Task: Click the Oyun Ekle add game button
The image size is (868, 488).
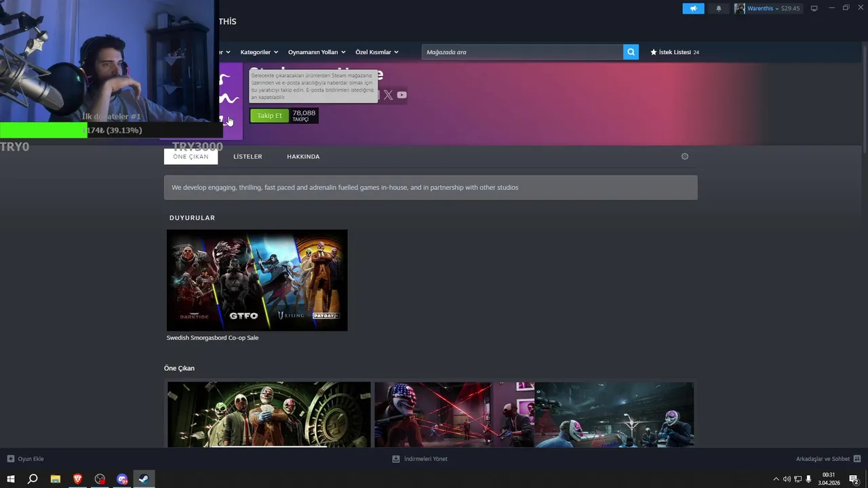Action: tap(25, 459)
